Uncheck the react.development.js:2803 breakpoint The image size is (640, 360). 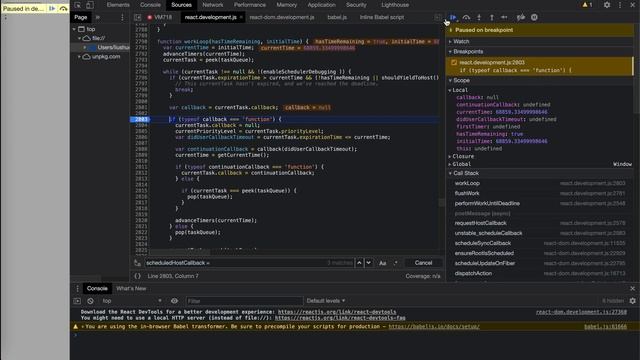click(454, 62)
